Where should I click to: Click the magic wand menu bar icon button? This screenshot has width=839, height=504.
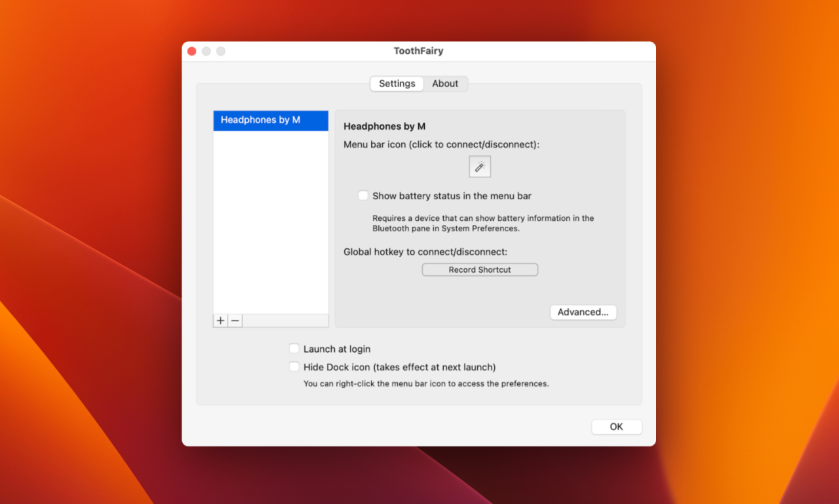coord(480,167)
